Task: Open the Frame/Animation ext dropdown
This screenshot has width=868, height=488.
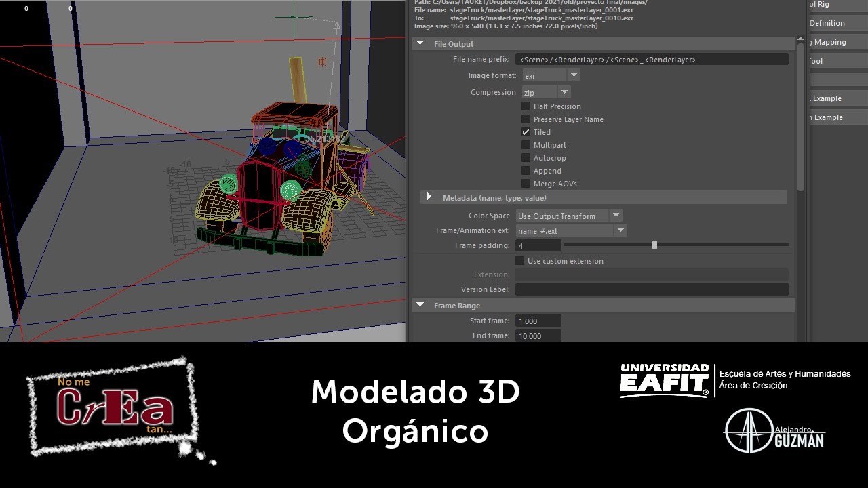Action: click(x=571, y=231)
